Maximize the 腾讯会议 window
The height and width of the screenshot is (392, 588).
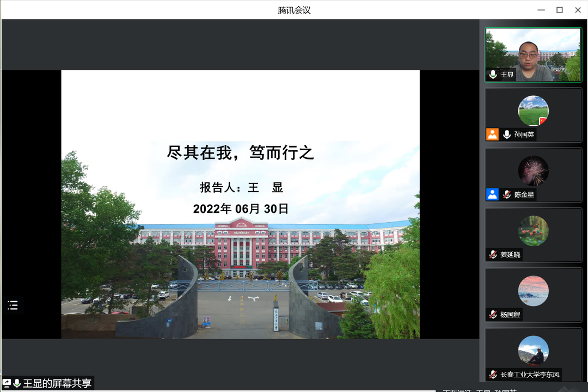559,10
